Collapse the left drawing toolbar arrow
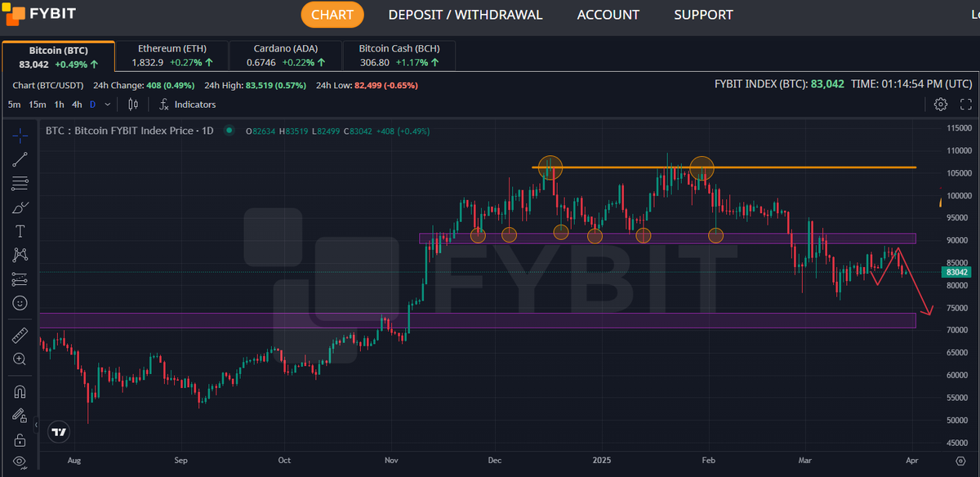This screenshot has height=477, width=980. 36,426
